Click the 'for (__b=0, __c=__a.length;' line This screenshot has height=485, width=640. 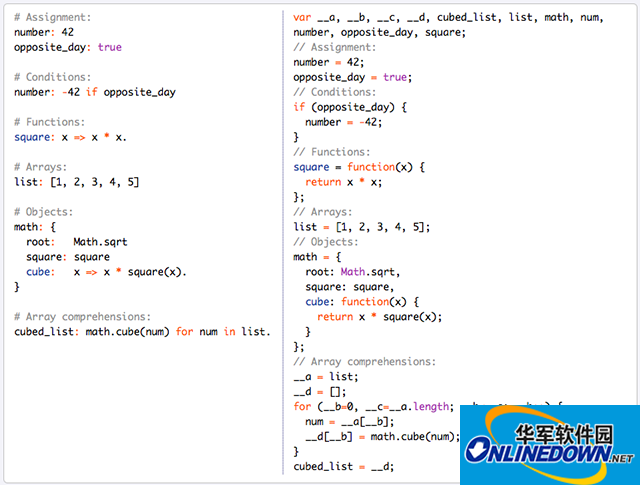coord(373,407)
